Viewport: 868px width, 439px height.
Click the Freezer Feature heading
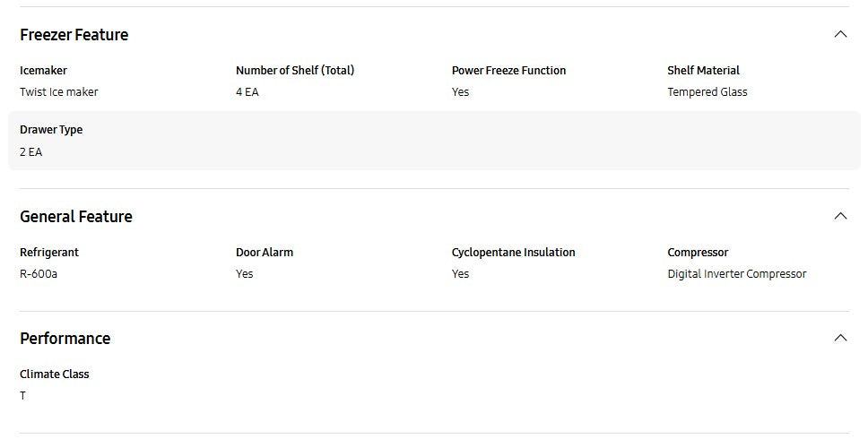(74, 35)
